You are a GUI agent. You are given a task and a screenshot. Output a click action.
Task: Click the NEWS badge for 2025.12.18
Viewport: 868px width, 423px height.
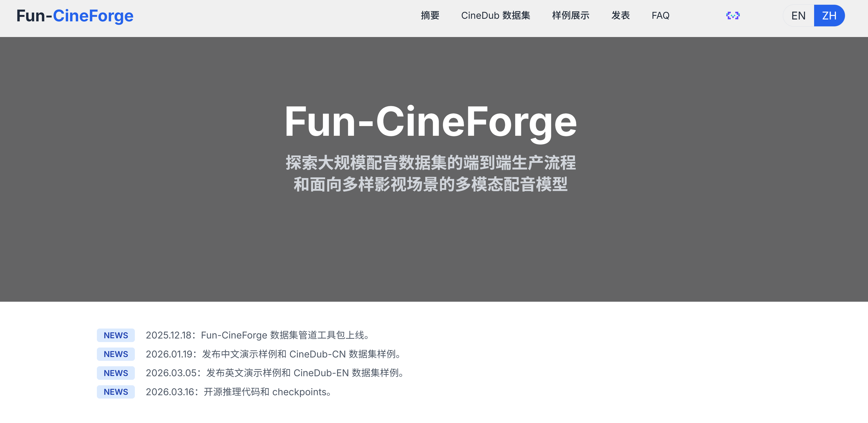click(116, 335)
